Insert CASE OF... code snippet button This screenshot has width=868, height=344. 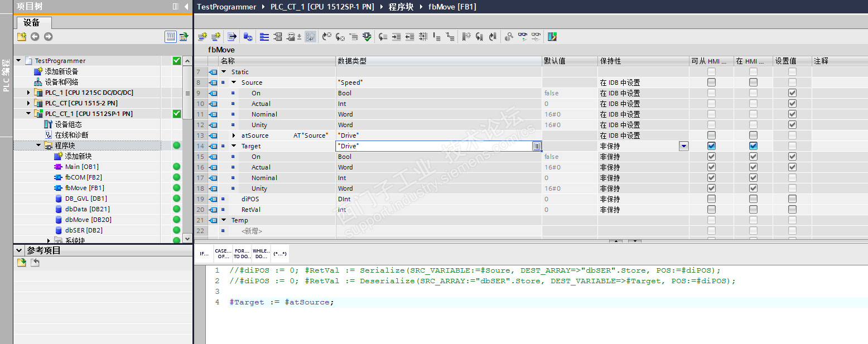click(x=223, y=254)
